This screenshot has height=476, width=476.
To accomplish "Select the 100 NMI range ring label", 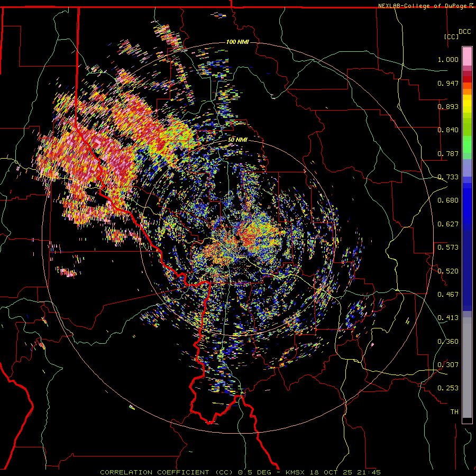I will (237, 42).
